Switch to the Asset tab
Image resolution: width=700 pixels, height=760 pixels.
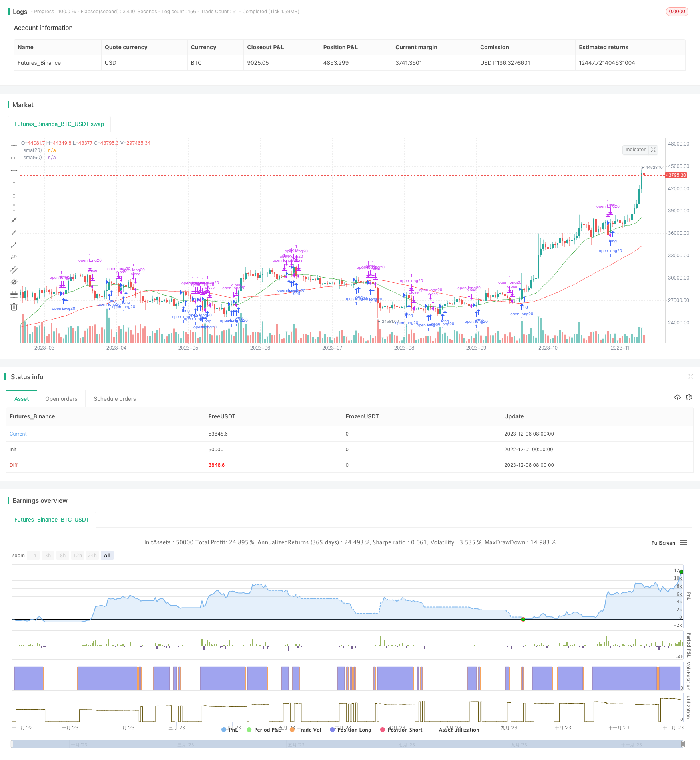coord(22,399)
